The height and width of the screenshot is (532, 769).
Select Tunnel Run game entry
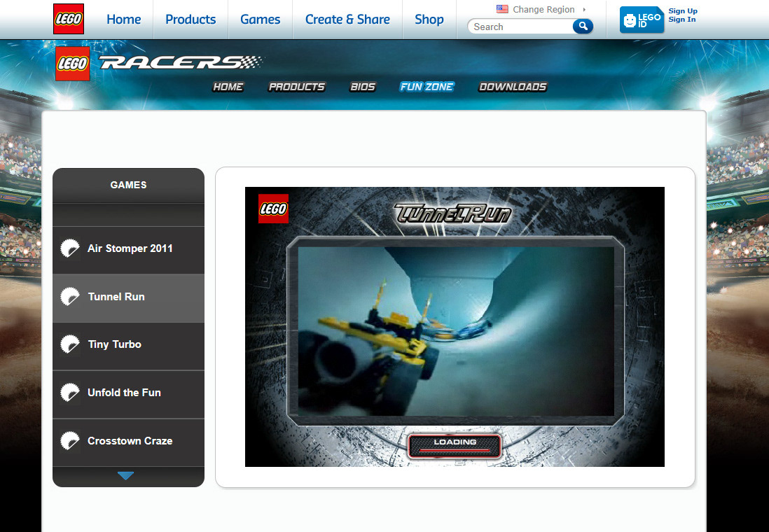[128, 297]
